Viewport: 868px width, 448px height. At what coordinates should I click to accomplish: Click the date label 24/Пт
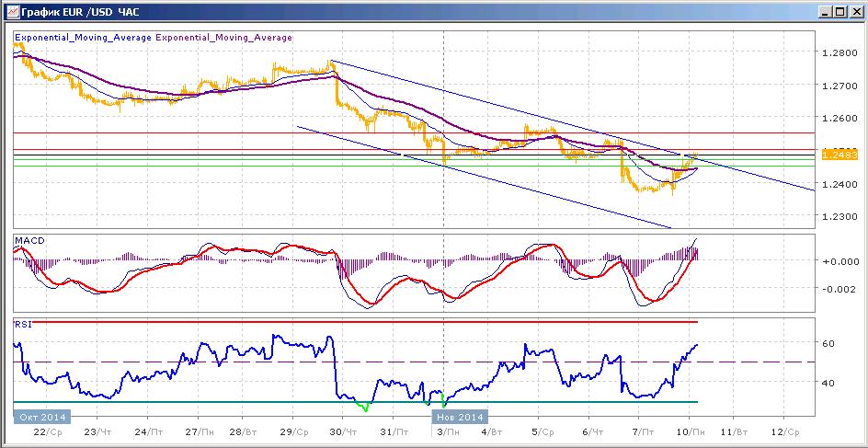149,432
